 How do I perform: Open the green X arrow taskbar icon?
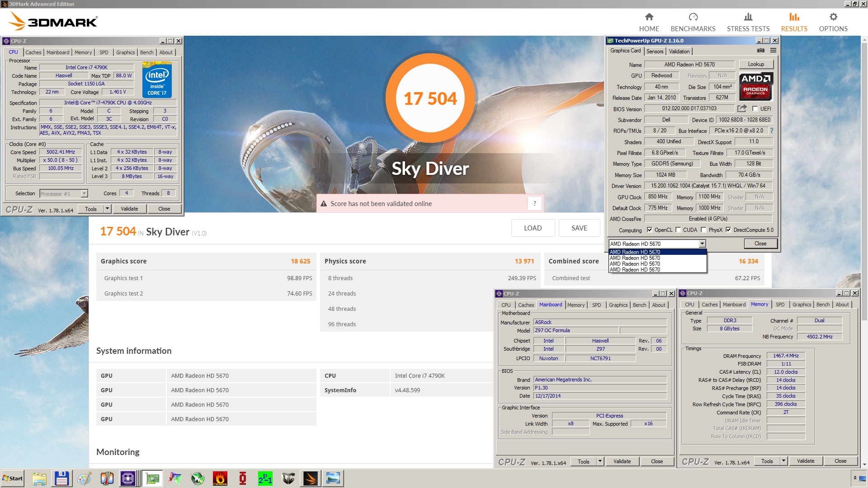point(198,479)
